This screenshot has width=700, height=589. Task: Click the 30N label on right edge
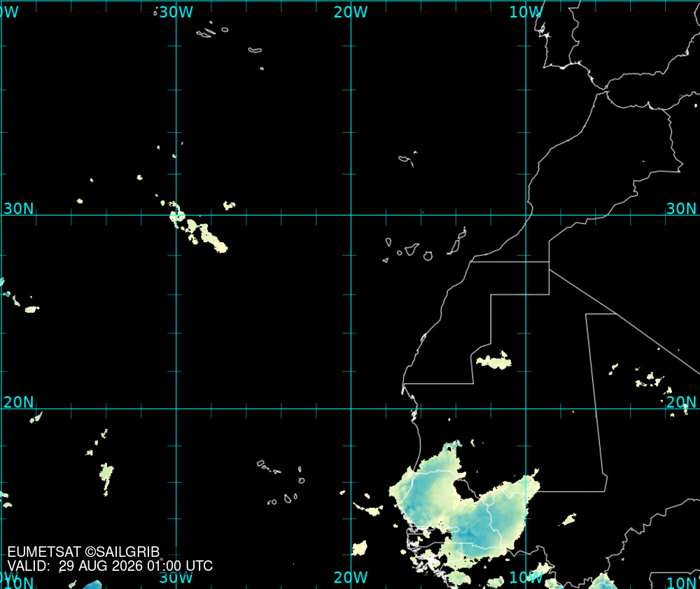click(681, 208)
